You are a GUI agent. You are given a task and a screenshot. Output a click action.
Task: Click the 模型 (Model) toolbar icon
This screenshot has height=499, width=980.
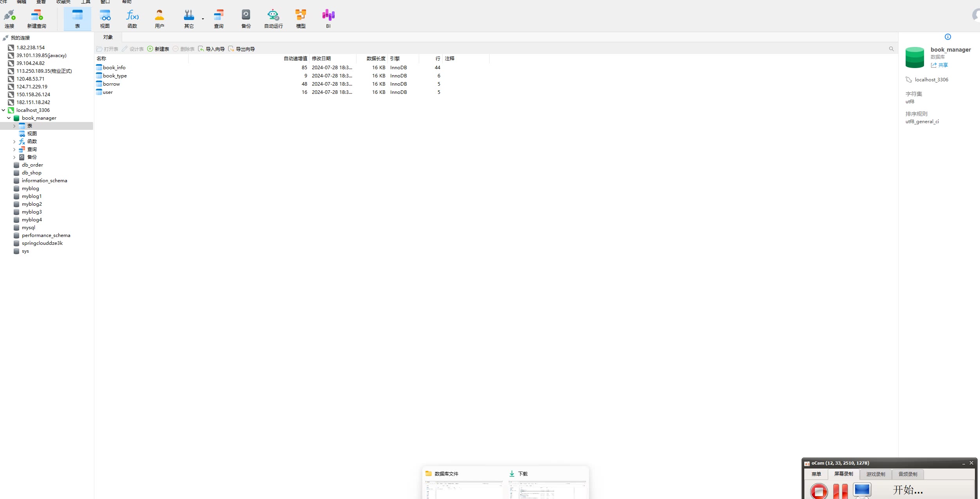tap(301, 16)
